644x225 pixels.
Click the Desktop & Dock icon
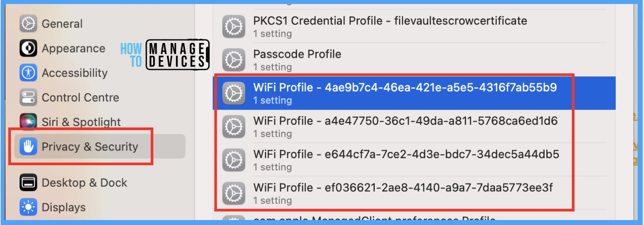pos(28,182)
